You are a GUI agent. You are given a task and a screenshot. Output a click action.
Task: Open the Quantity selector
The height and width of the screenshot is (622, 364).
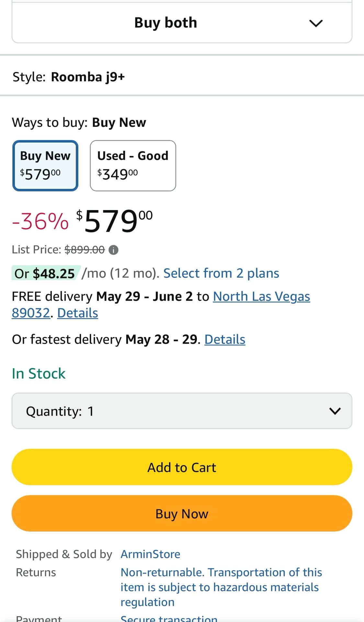[x=182, y=411]
